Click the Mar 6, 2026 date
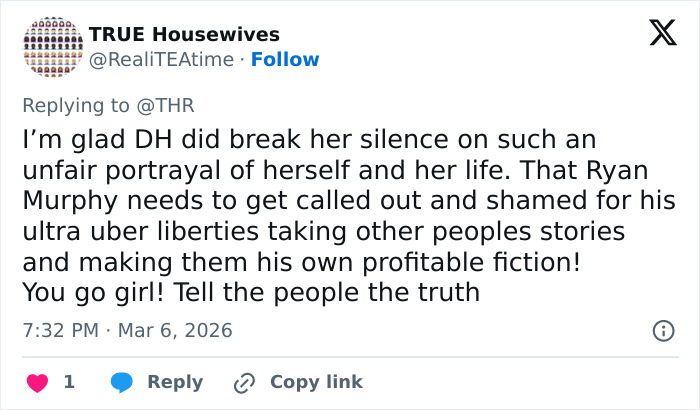 [x=176, y=329]
